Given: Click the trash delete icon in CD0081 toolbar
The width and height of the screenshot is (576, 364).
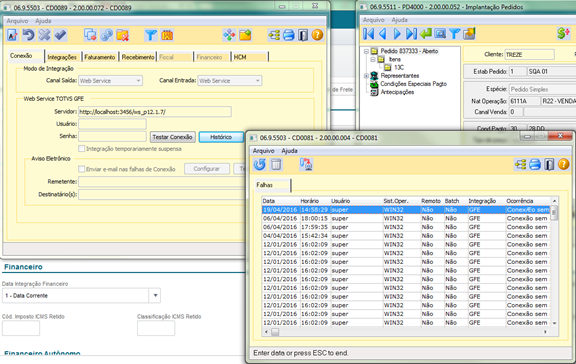Looking at the screenshot, I should point(276,165).
